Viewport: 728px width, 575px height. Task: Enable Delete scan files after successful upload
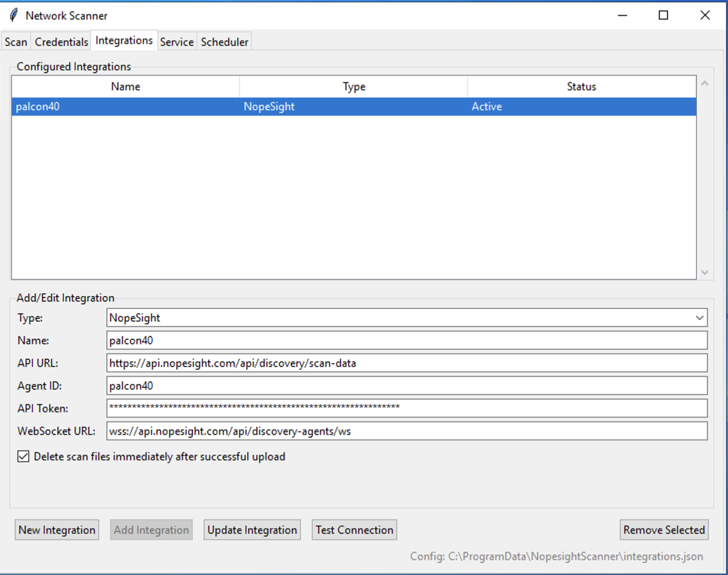[23, 456]
